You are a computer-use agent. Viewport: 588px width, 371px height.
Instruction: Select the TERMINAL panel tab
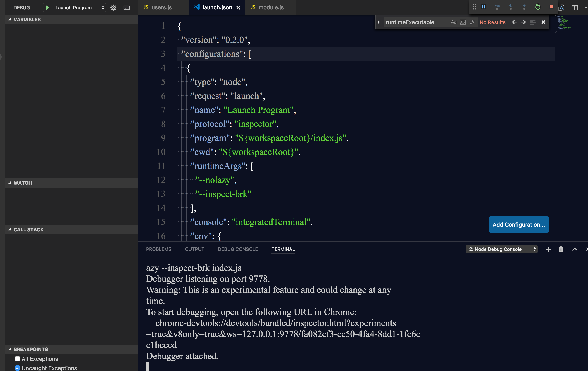[283, 249]
